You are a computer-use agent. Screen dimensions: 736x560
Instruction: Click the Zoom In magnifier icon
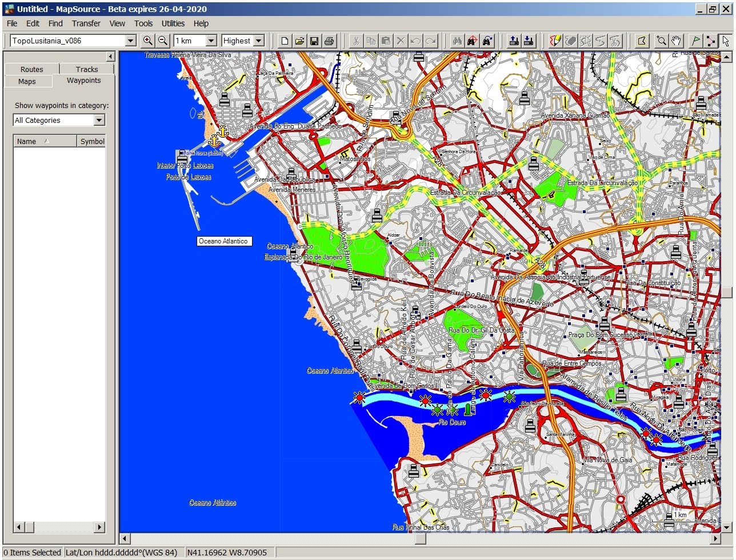point(148,41)
